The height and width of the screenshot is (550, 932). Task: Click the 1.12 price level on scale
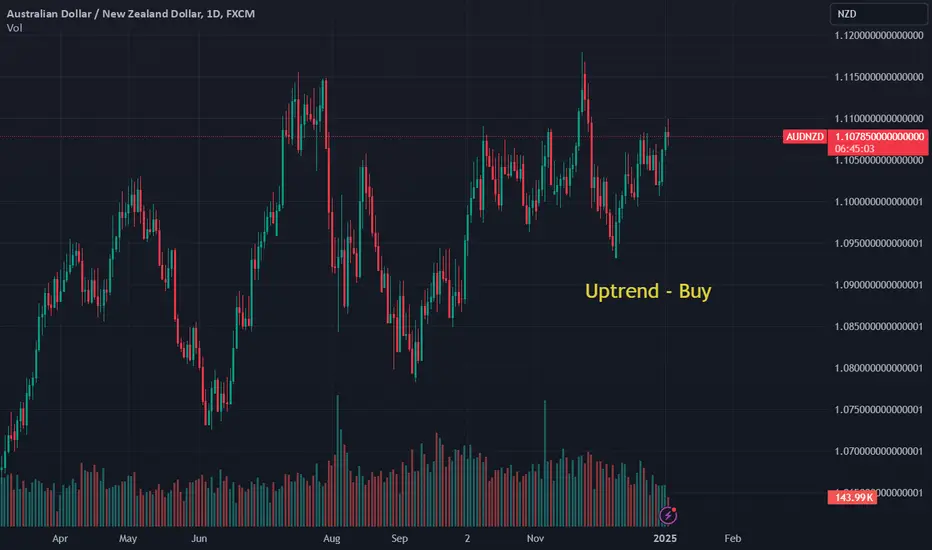click(879, 36)
